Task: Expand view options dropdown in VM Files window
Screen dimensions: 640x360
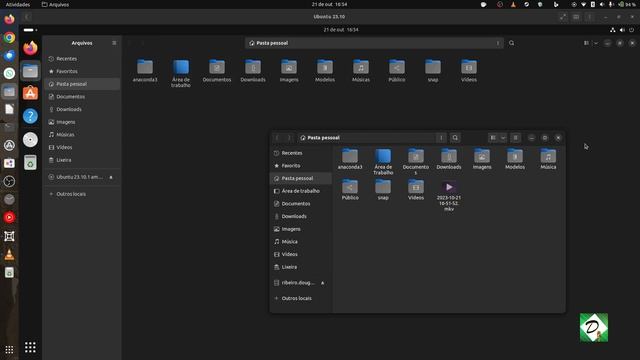Action: click(596, 43)
